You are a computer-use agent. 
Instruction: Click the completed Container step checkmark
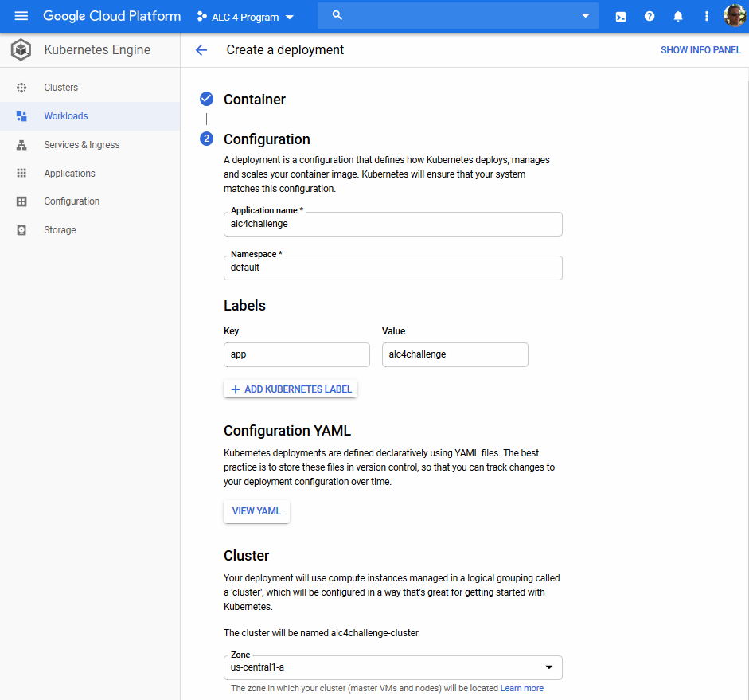click(206, 99)
